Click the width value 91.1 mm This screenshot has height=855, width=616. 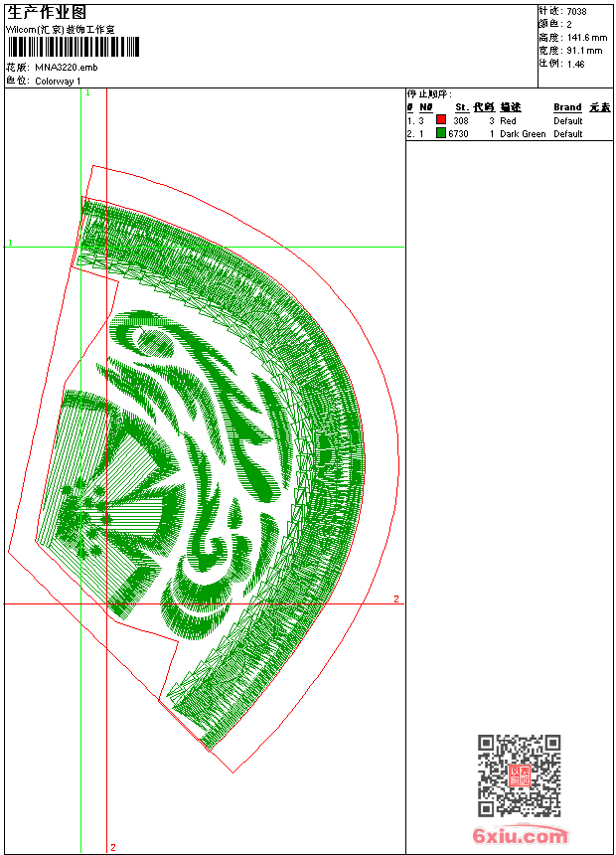[583, 50]
